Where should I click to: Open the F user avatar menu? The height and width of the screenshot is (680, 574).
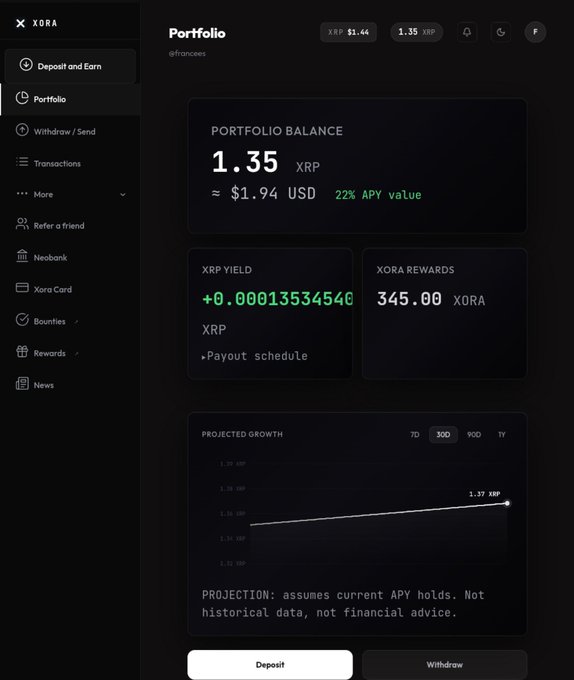(535, 32)
